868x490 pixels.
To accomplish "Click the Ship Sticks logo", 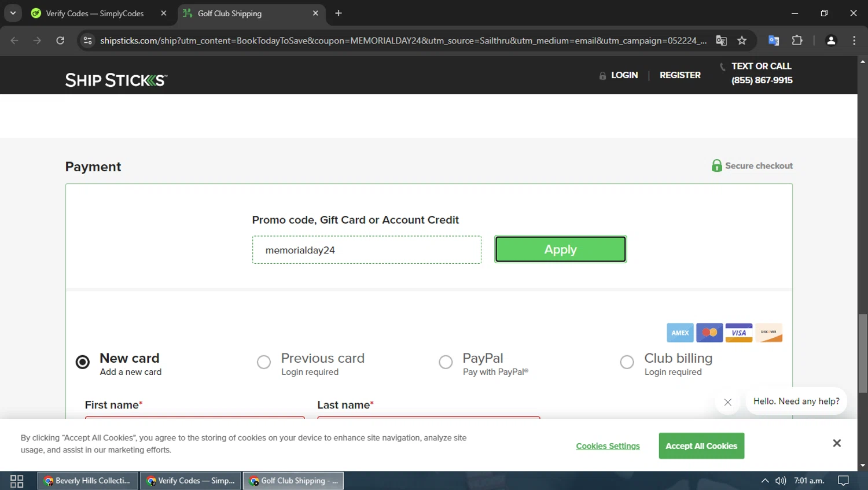I will click(x=116, y=80).
